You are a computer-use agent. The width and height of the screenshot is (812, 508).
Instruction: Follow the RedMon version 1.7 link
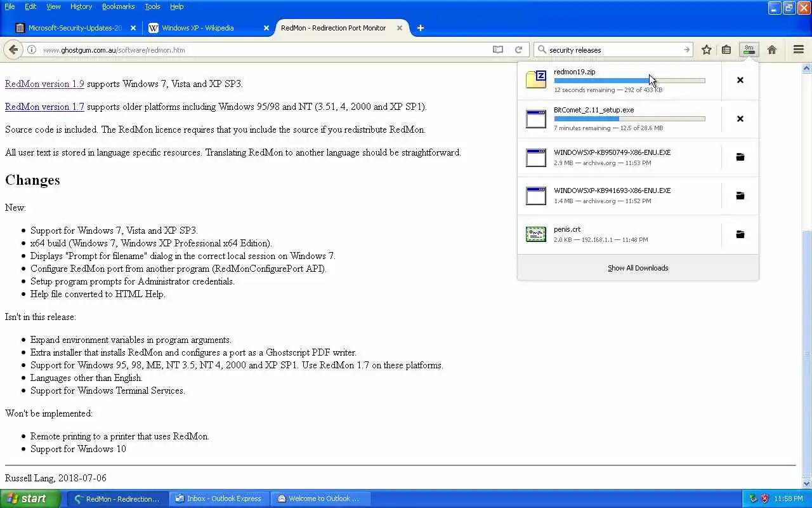[44, 107]
